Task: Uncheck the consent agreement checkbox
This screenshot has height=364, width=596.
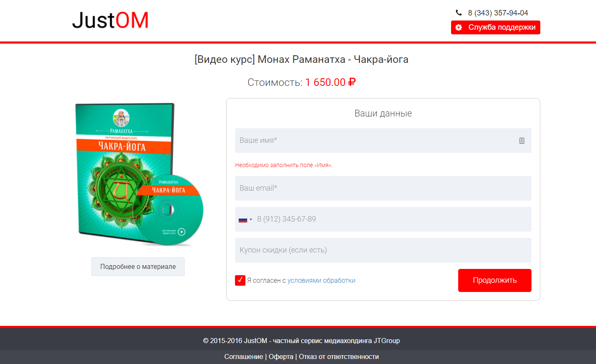Action: coord(240,280)
